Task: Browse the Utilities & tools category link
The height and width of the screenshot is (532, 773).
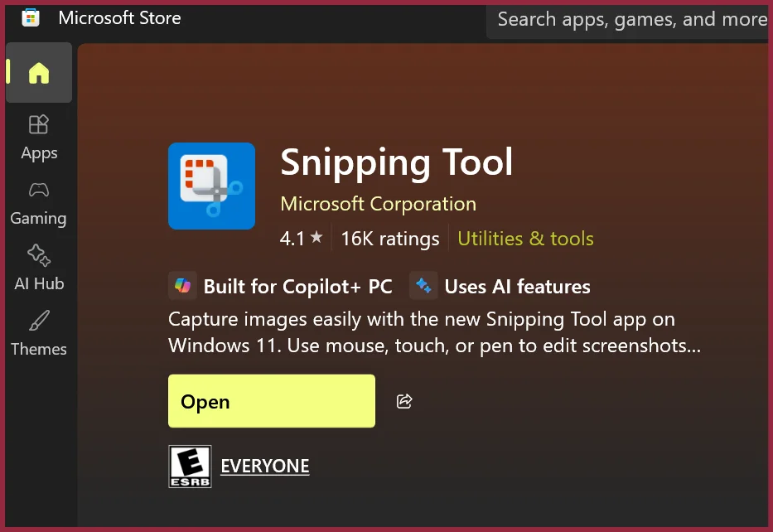Action: coord(525,239)
